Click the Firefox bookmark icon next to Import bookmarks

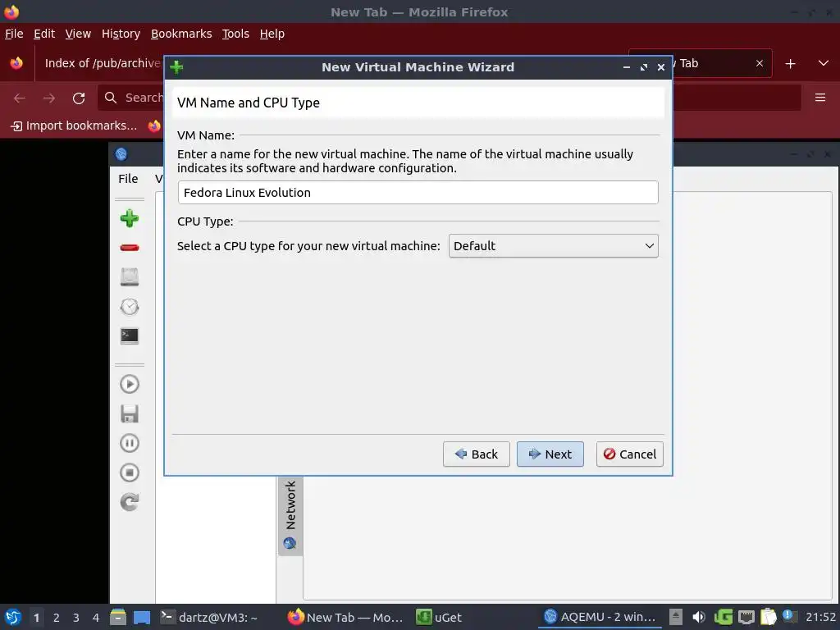pyautogui.click(x=154, y=126)
